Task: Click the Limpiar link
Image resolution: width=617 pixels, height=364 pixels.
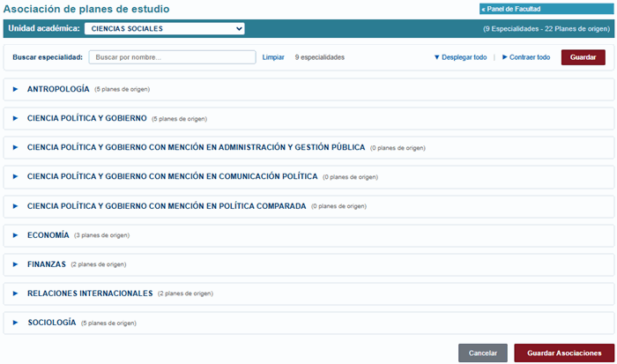Action: pos(273,57)
